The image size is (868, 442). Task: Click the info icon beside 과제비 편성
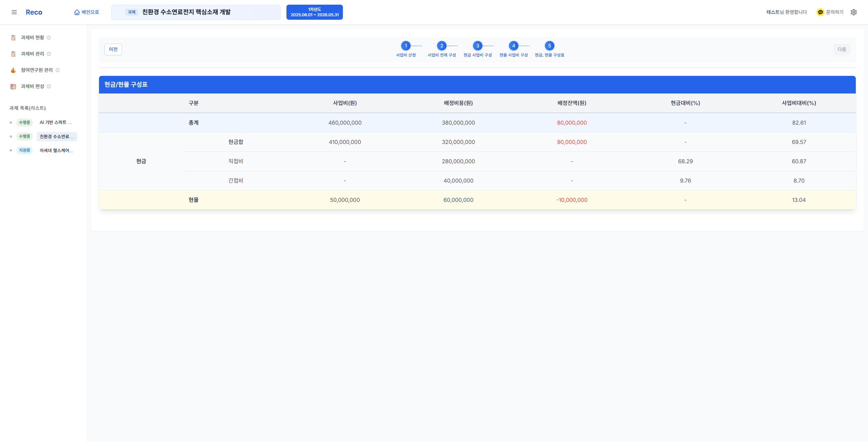[49, 86]
